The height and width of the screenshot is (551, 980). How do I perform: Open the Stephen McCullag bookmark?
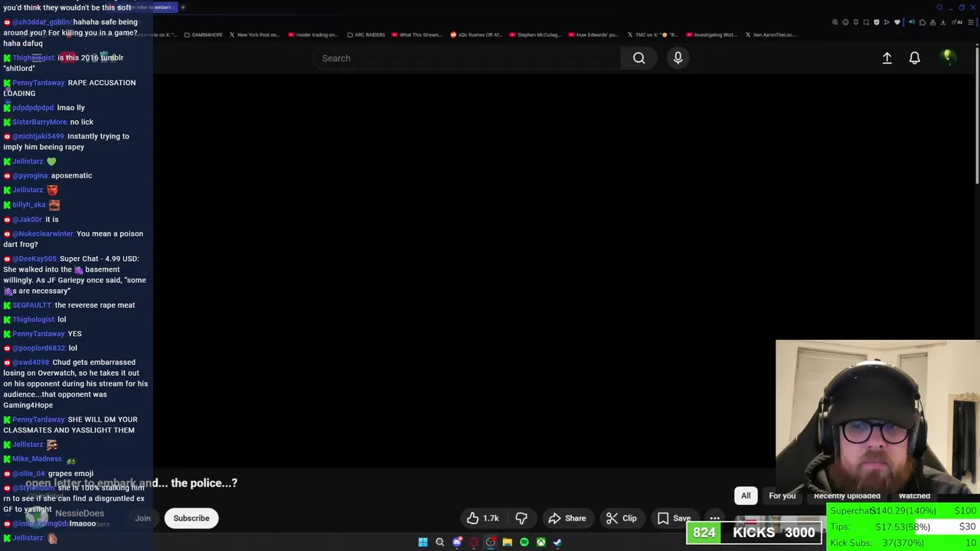[534, 34]
